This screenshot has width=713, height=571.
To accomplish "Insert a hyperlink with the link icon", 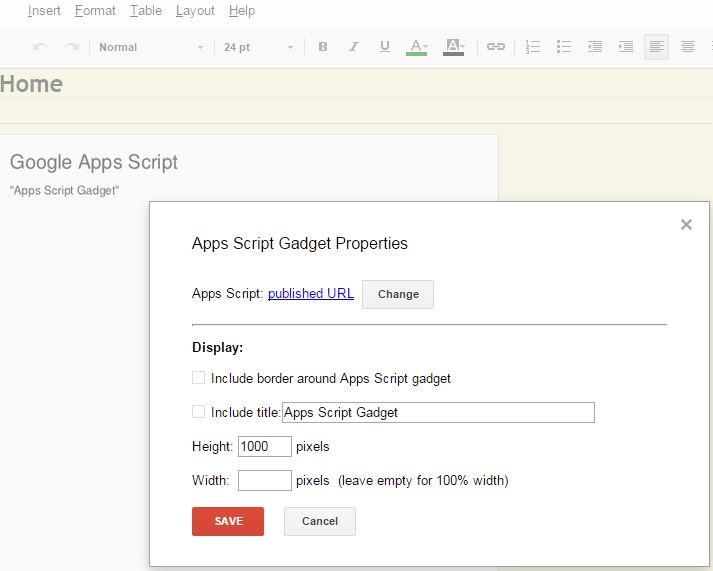I will coord(496,47).
